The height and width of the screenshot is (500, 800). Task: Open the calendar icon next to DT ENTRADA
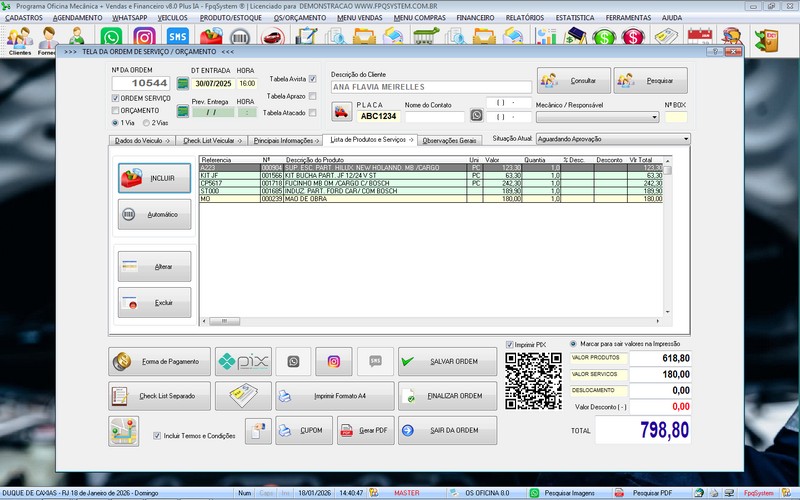(x=182, y=83)
